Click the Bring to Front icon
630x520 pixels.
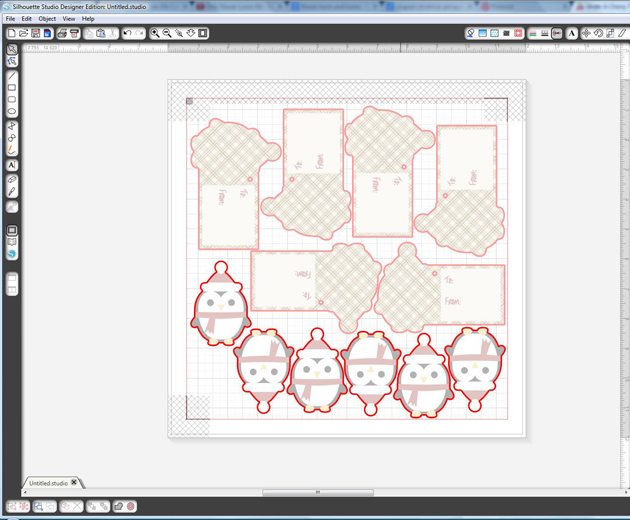(x=92, y=506)
